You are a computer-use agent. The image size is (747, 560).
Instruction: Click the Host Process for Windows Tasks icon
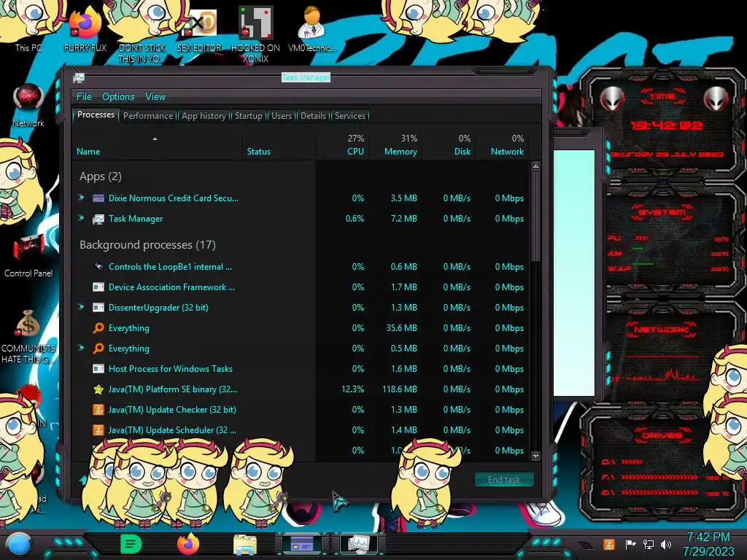pyautogui.click(x=98, y=368)
